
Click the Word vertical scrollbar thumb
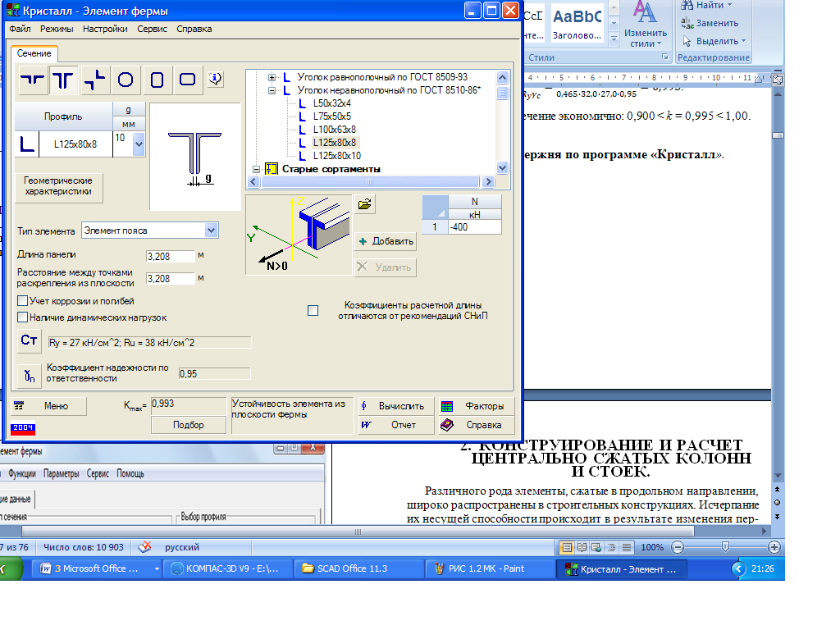[x=778, y=135]
